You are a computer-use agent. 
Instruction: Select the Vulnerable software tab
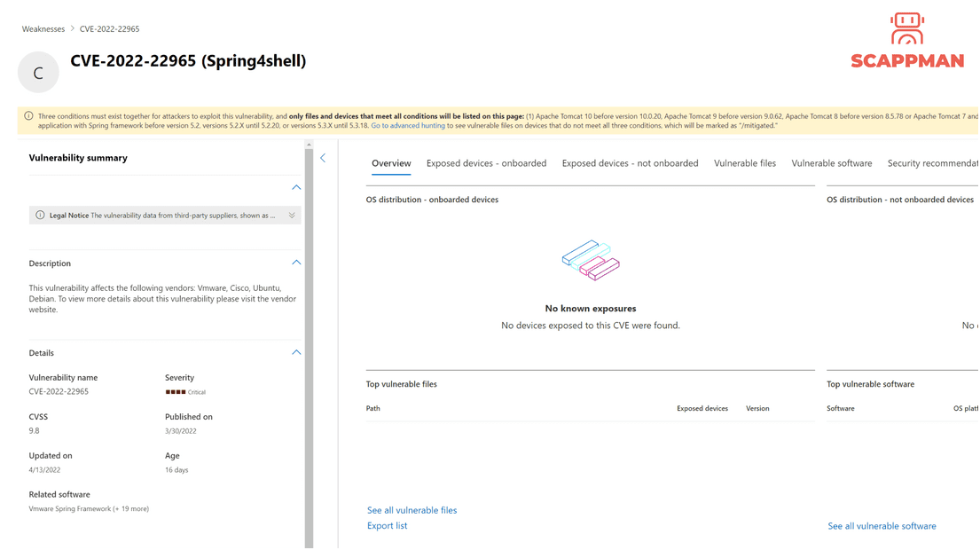(832, 163)
